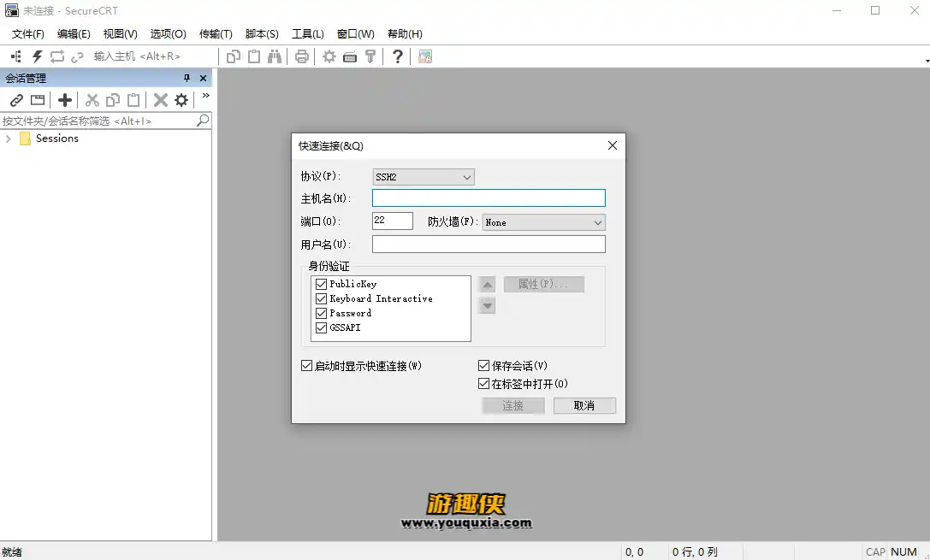Expand the Sessions folder arrow
Image resolution: width=930 pixels, height=560 pixels.
[9, 139]
